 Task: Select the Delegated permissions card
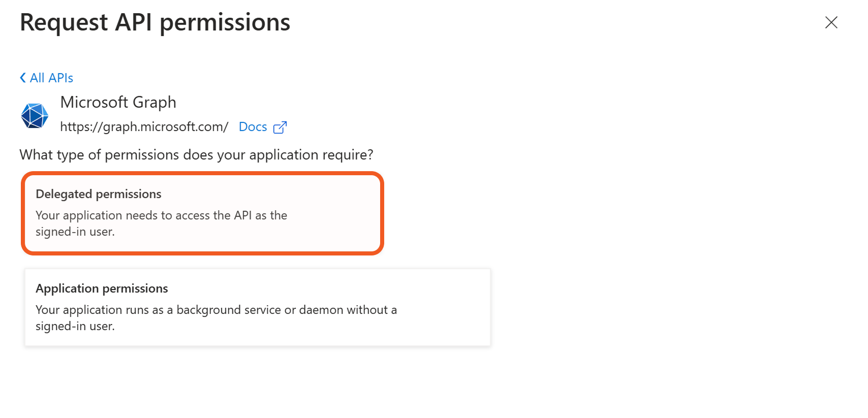click(x=202, y=213)
